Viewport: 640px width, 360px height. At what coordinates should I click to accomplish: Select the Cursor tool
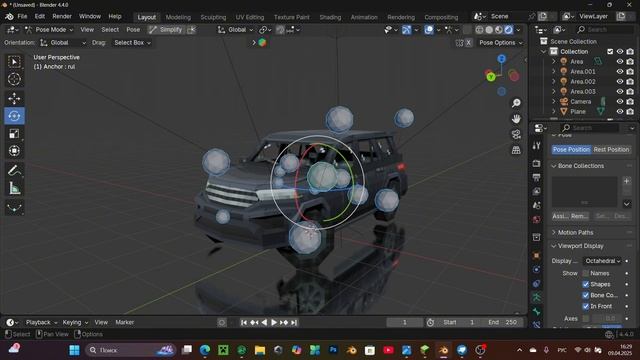(14, 79)
